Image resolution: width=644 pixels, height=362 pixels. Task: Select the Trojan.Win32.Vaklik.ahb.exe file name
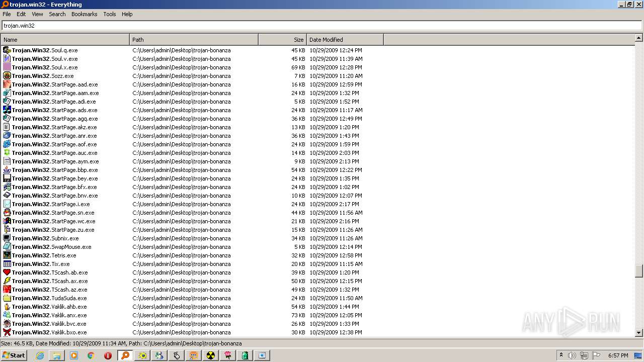tap(49, 307)
